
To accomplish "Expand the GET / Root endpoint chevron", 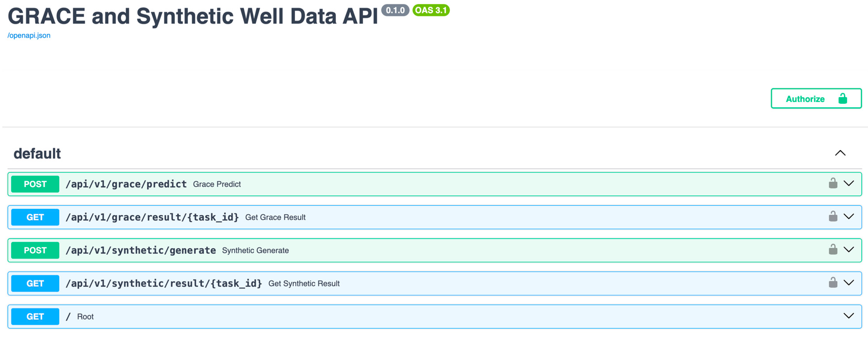I will [848, 316].
